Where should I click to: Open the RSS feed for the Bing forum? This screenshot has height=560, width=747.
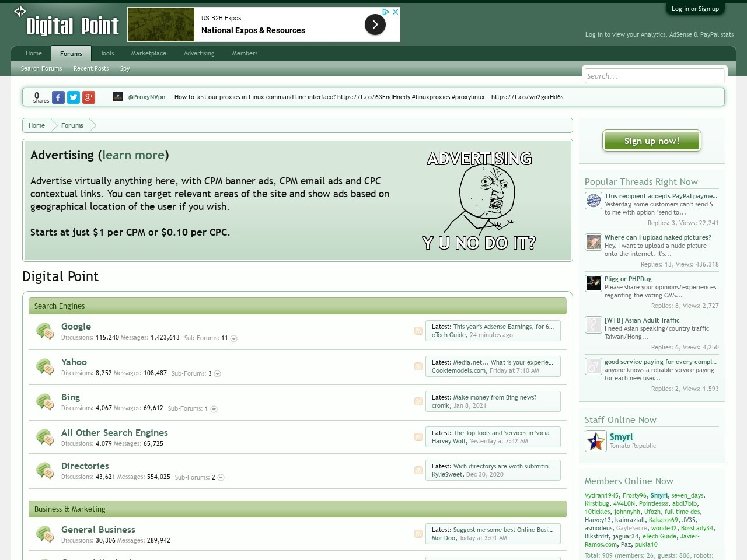tap(418, 401)
